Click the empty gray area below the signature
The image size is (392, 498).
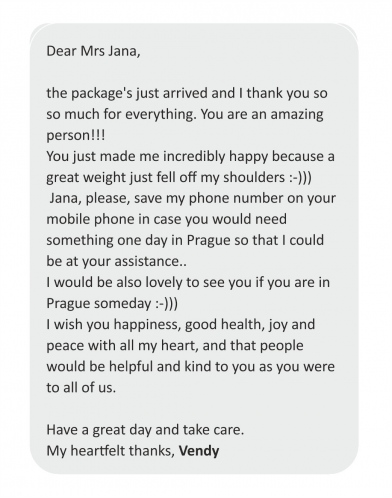tap(194, 467)
